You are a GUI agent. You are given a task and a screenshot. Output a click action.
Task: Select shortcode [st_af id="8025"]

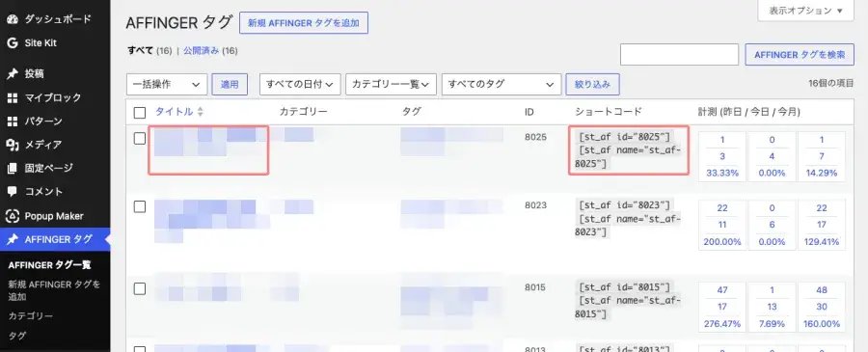click(x=624, y=137)
